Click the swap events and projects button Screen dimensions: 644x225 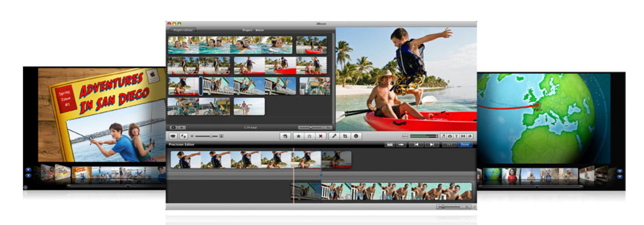(183, 136)
